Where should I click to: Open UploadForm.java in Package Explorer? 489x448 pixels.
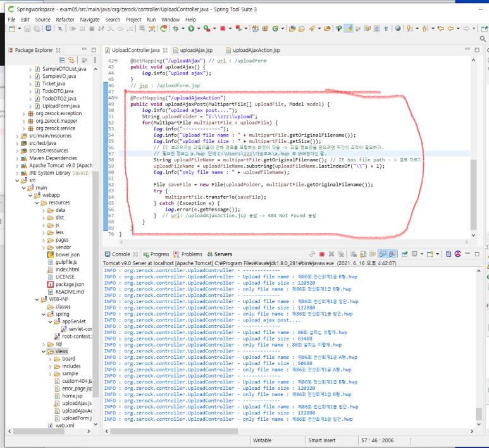pos(61,106)
